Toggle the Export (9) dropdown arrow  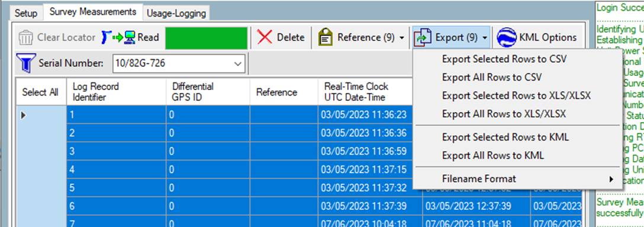pyautogui.click(x=485, y=38)
